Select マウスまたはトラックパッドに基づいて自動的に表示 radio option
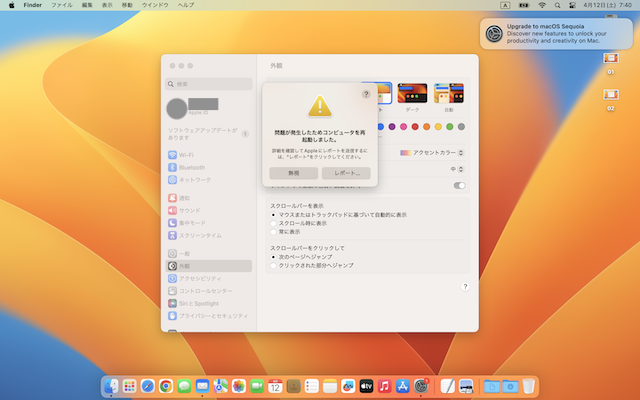This screenshot has width=640, height=400. pyautogui.click(x=274, y=215)
